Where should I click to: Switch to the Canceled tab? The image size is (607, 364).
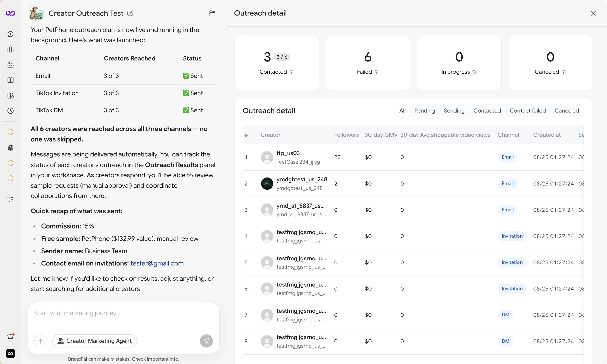(567, 111)
